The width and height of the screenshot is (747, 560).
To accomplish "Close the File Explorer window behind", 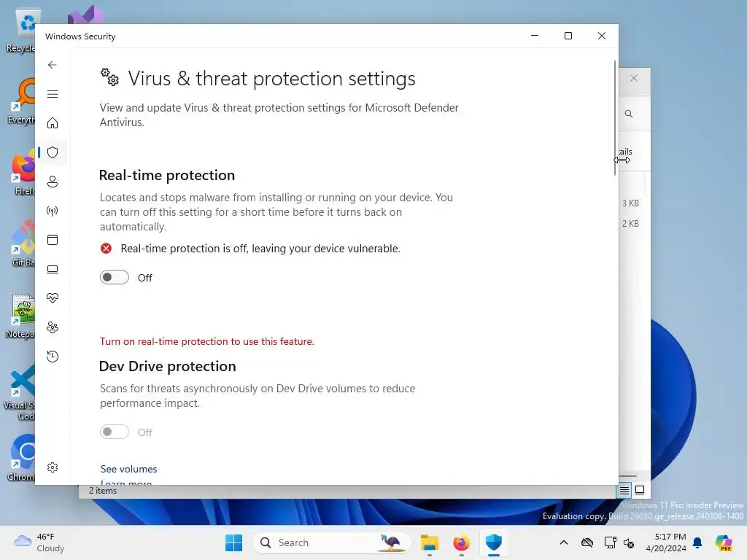I will [634, 78].
